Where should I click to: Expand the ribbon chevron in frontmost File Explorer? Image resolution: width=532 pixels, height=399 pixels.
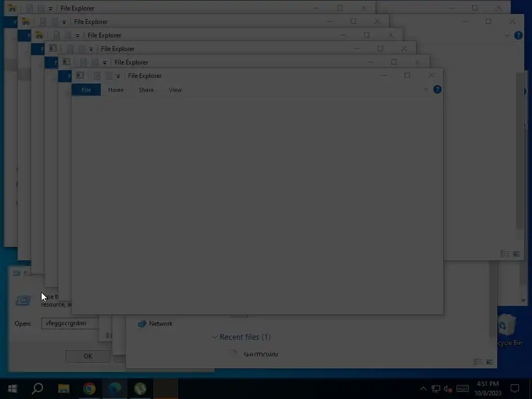(426, 89)
